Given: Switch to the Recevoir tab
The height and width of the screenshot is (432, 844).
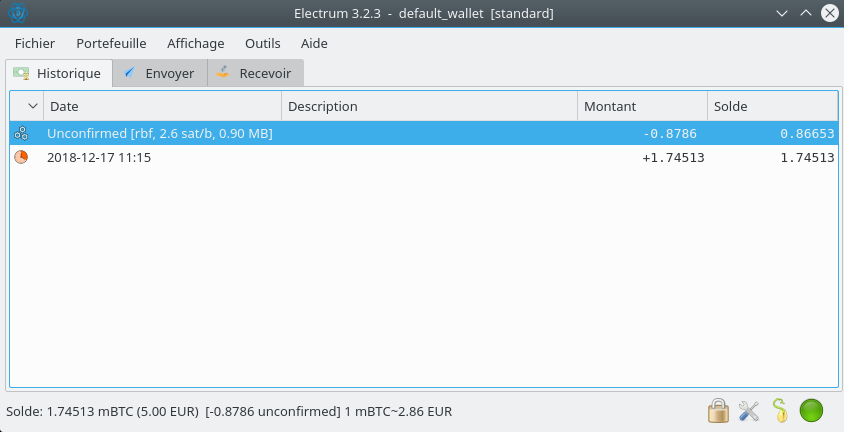Looking at the screenshot, I should (255, 73).
